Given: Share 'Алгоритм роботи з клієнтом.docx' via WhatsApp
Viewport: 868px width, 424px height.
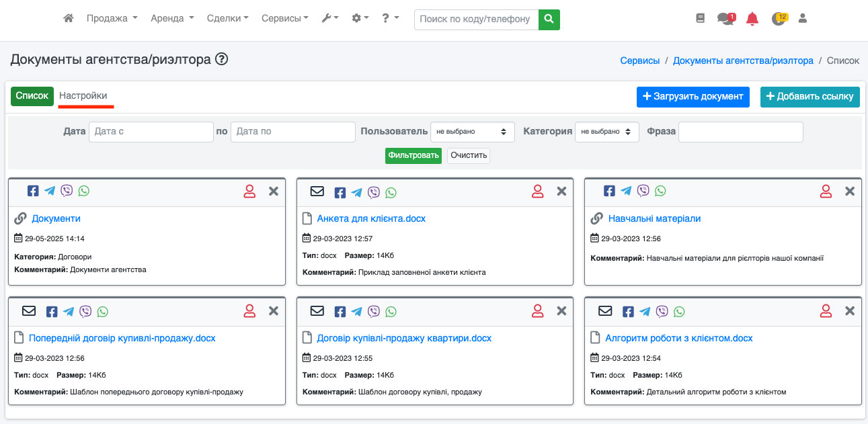Looking at the screenshot, I should tap(680, 311).
